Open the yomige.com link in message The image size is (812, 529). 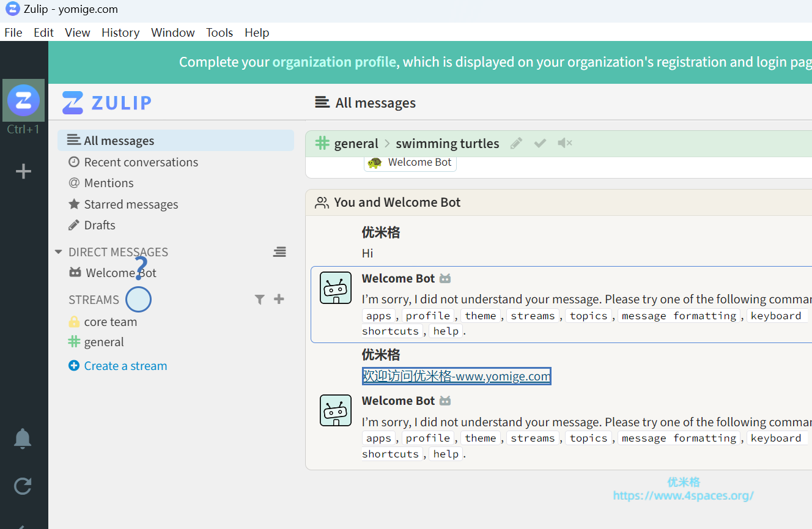[x=456, y=376]
